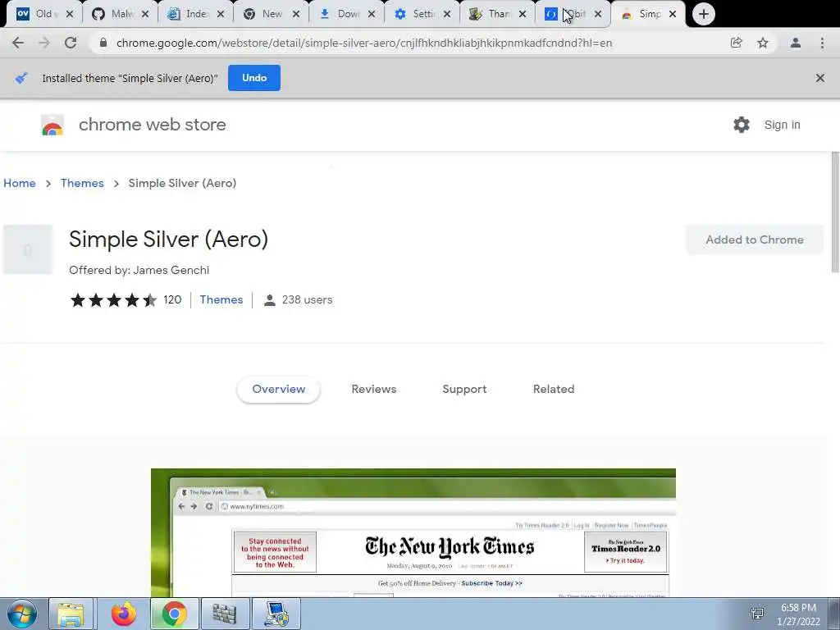The height and width of the screenshot is (630, 840).
Task: Go to Home breadcrumb link
Action: 20,183
